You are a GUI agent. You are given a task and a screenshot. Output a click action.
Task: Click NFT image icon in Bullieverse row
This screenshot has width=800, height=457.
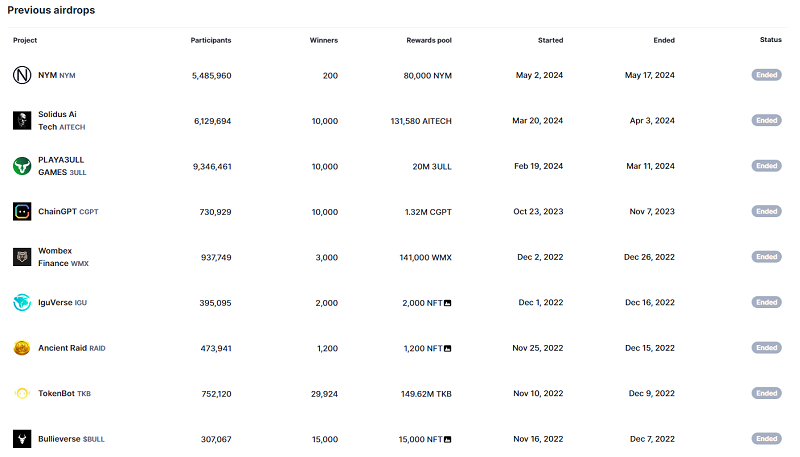tap(447, 439)
